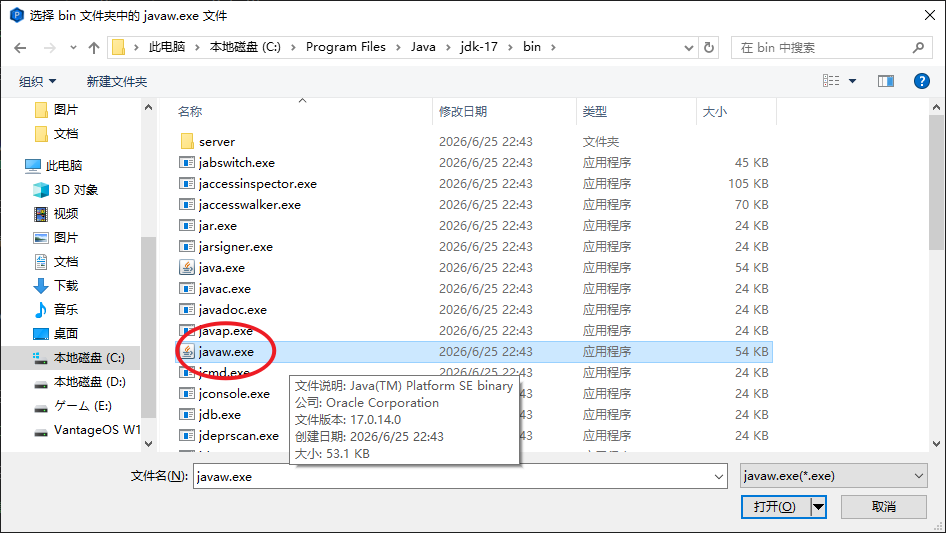The height and width of the screenshot is (533, 946).
Task: Open 文档 quick access folder at top
Action: coord(65,134)
